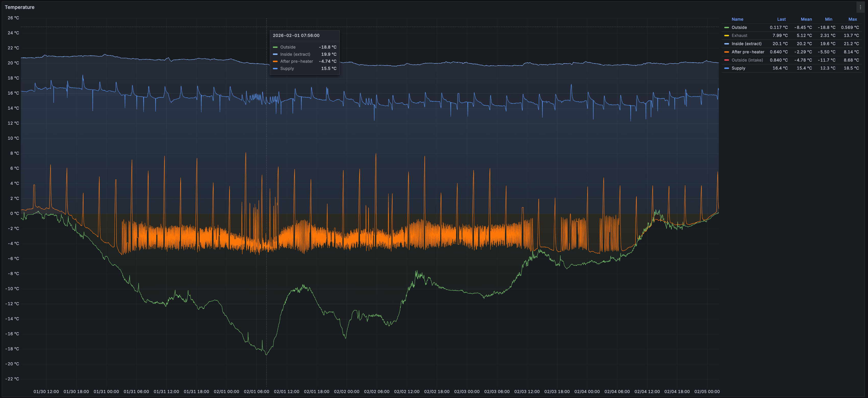Click the yellow Exhaust series color swatch
The image size is (868, 398).
(x=727, y=36)
